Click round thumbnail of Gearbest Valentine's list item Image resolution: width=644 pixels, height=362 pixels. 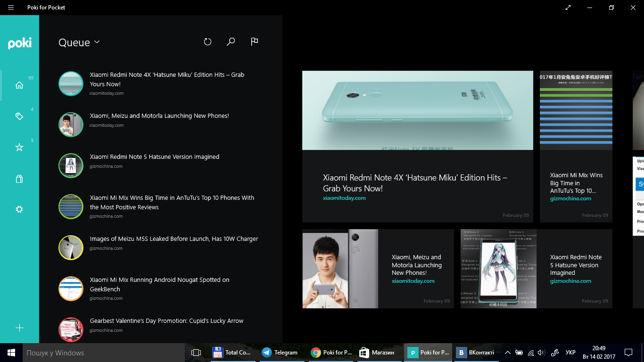71,329
